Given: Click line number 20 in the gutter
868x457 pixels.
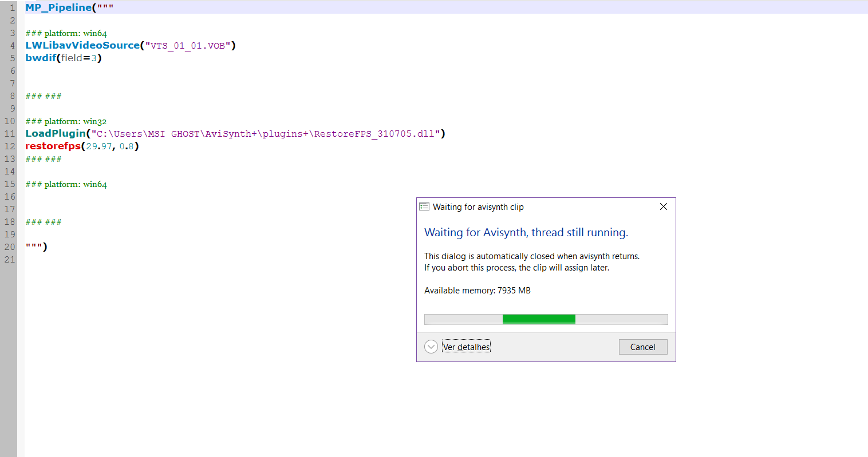Looking at the screenshot, I should (10, 247).
